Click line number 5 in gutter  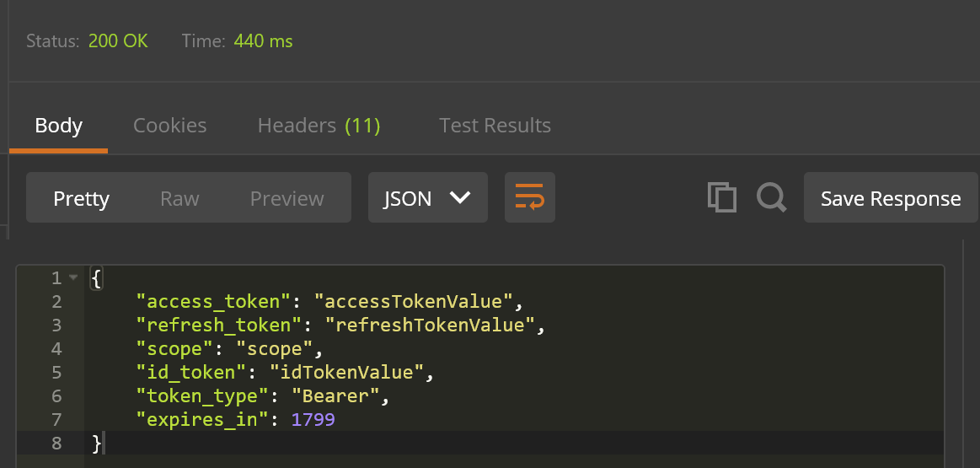56,372
